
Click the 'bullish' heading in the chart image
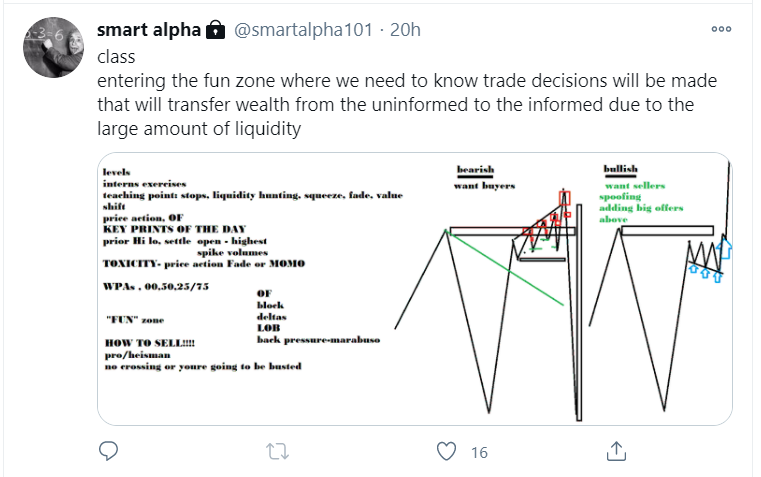tap(622, 169)
